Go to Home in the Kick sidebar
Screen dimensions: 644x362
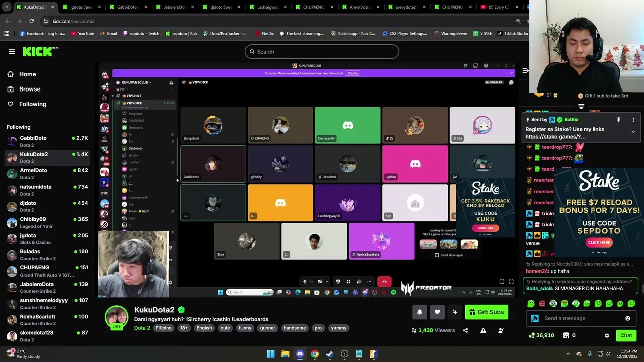point(27,74)
